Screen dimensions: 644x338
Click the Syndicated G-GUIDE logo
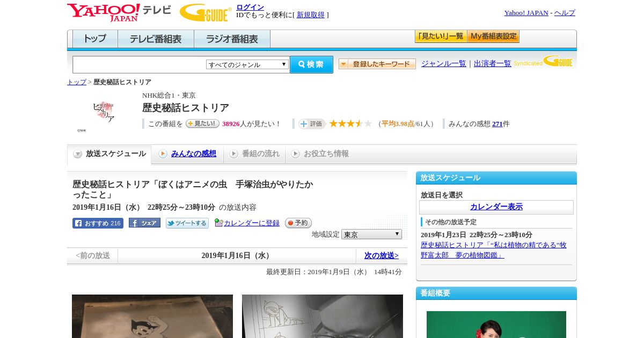(543, 61)
